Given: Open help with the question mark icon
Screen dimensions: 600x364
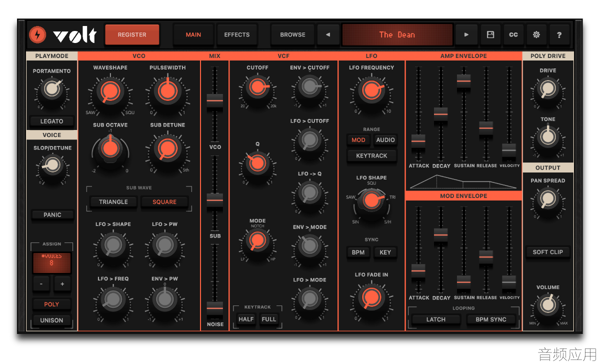Looking at the screenshot, I should 559,35.
